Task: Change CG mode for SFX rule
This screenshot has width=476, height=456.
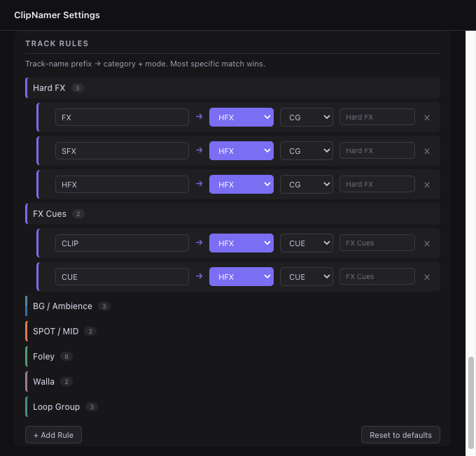Action: click(307, 151)
